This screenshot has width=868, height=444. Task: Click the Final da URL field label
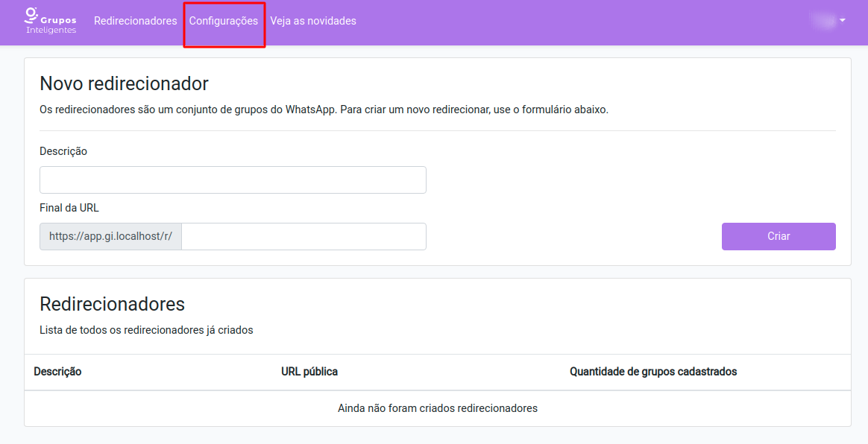pyautogui.click(x=69, y=208)
